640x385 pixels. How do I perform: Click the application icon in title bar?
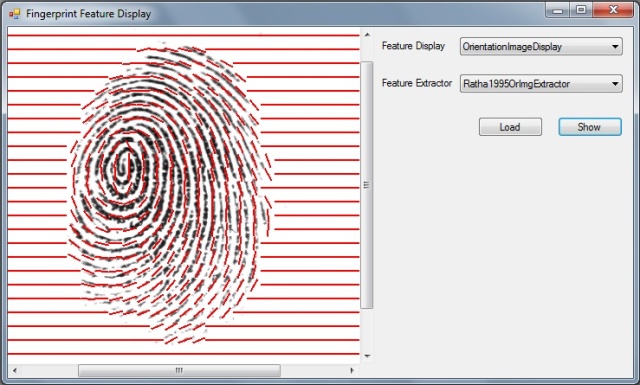(14, 14)
